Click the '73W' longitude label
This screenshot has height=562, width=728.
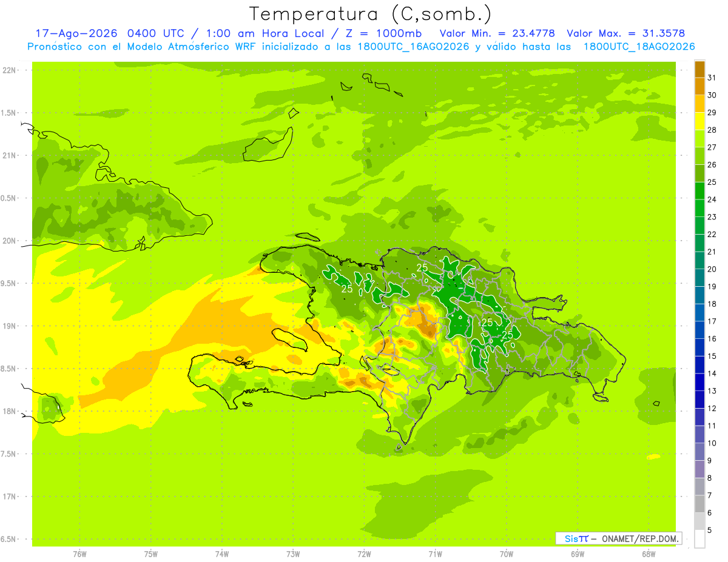tap(293, 554)
